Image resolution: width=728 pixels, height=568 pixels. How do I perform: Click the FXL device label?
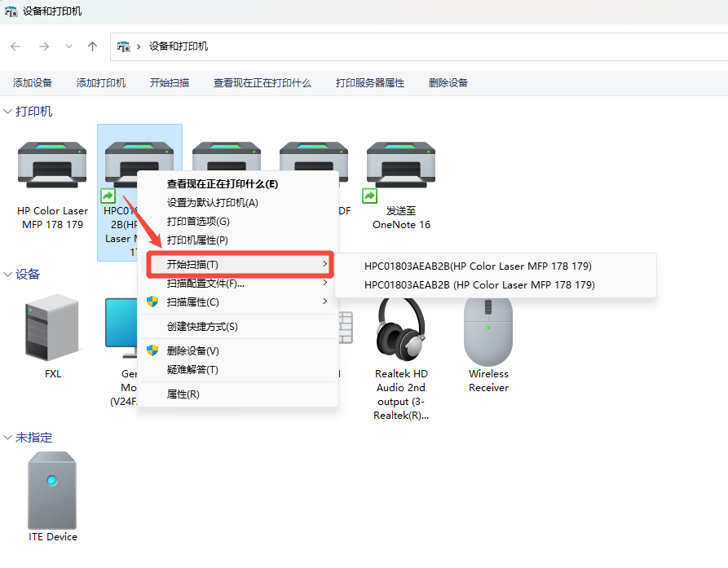pos(52,373)
